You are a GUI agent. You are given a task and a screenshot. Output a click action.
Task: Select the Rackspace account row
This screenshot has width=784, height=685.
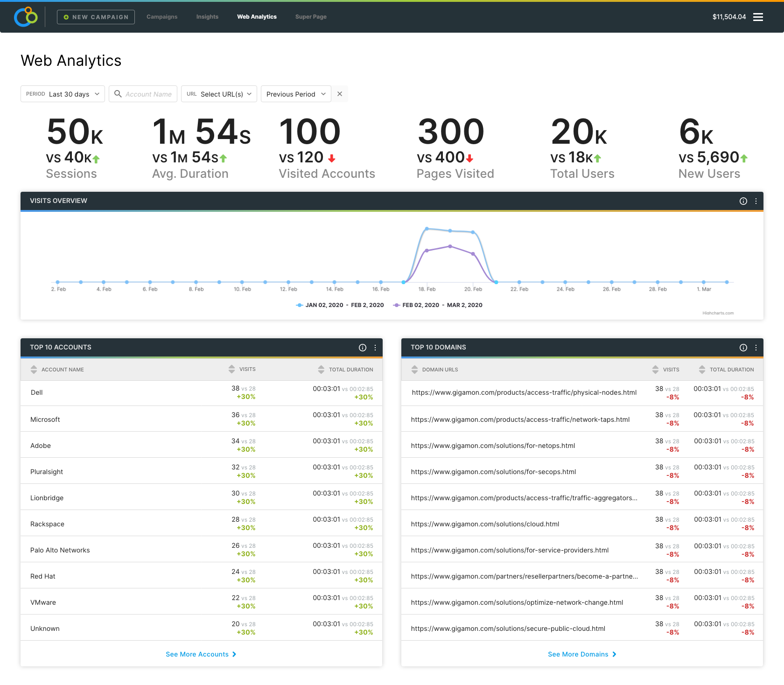202,524
